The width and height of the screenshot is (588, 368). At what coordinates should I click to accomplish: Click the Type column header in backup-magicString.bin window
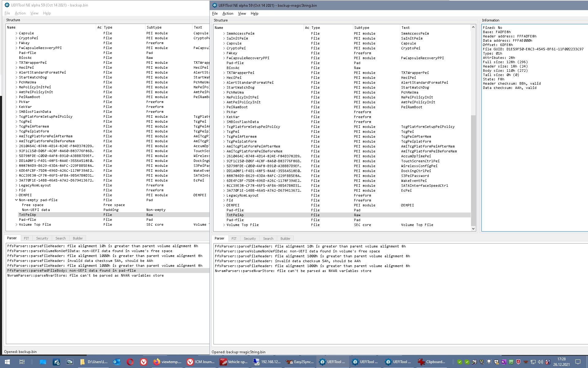[331, 28]
